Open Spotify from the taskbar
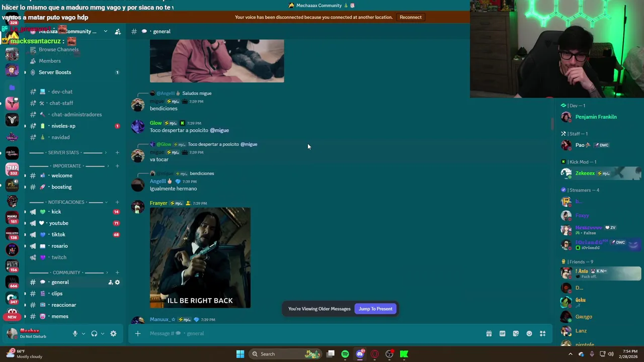Screen dimensions: 644x362 (345, 354)
